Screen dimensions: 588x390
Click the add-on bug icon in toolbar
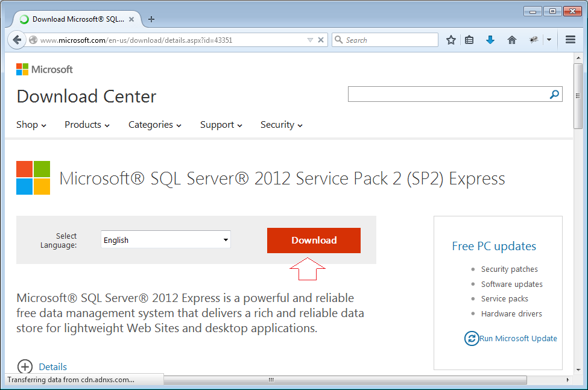click(x=534, y=40)
